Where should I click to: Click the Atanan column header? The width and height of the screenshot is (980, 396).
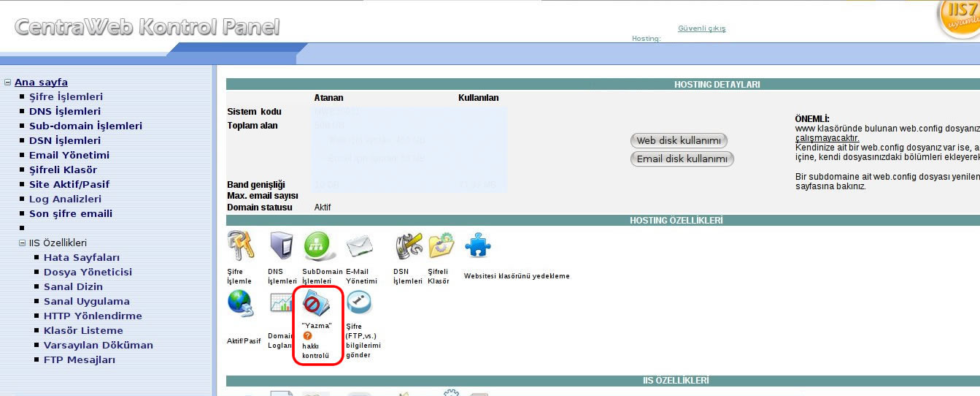click(329, 98)
